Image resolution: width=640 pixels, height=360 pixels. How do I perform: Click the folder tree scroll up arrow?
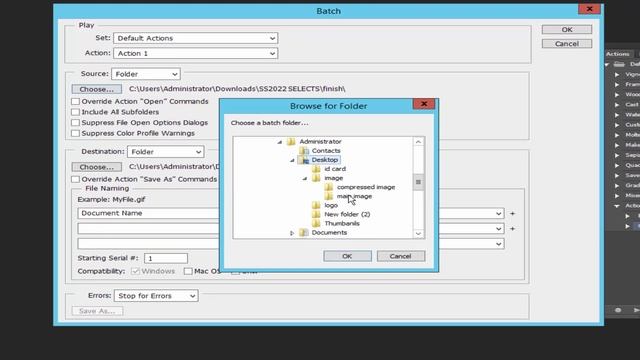tap(418, 142)
